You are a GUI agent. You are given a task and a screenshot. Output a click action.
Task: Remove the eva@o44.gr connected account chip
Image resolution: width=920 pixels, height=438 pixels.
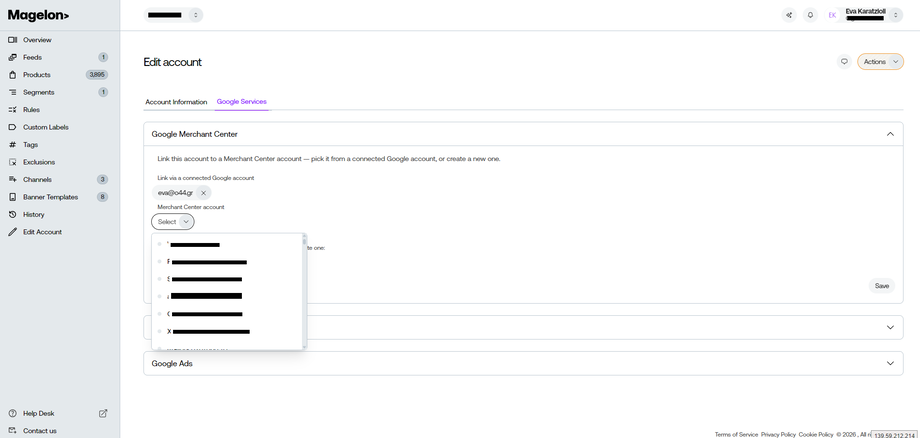pos(204,193)
